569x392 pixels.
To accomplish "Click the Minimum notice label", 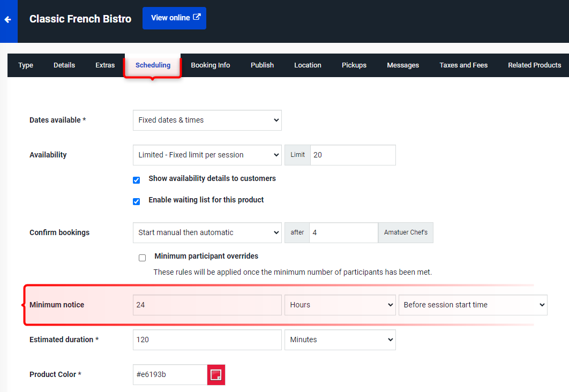I will (x=57, y=305).
